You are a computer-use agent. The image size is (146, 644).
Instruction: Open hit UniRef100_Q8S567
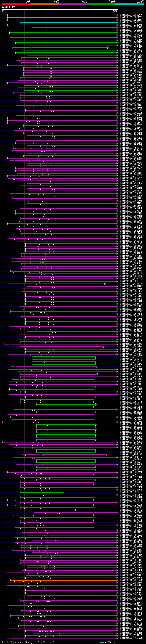[131, 15]
